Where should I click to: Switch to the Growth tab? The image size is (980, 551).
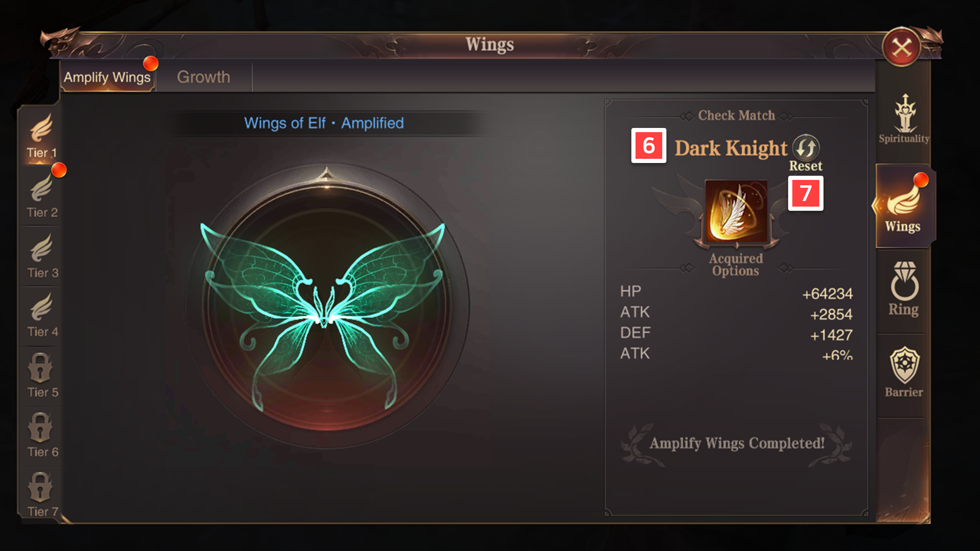click(x=203, y=77)
